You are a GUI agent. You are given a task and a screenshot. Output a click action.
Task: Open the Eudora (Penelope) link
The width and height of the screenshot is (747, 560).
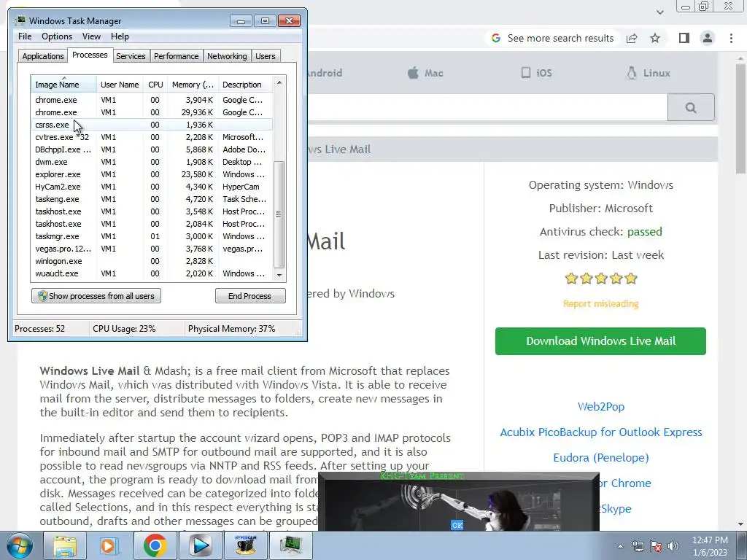coord(601,458)
